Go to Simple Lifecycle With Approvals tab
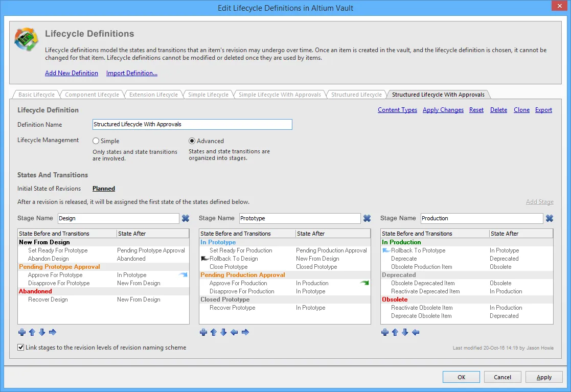The height and width of the screenshot is (392, 571). pyautogui.click(x=280, y=95)
